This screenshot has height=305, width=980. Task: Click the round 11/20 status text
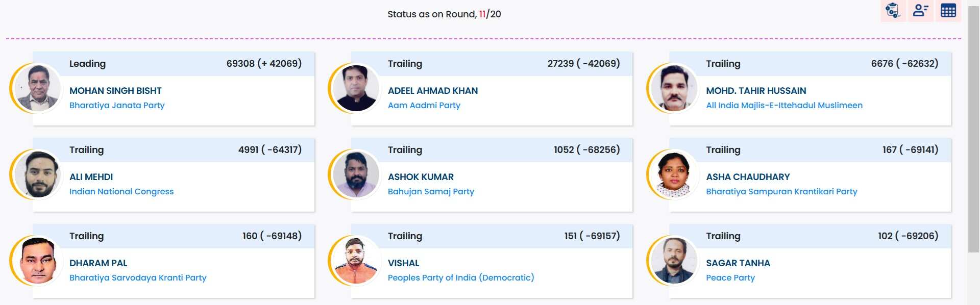(x=444, y=14)
